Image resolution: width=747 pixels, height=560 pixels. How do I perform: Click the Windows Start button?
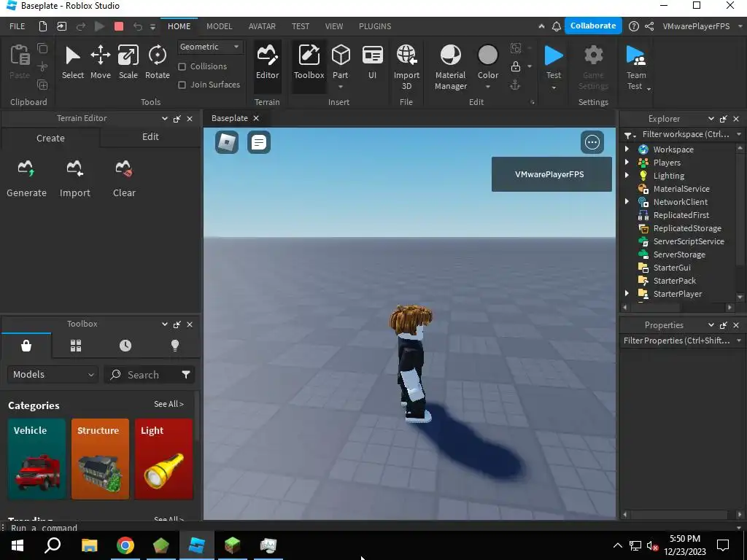[18, 545]
